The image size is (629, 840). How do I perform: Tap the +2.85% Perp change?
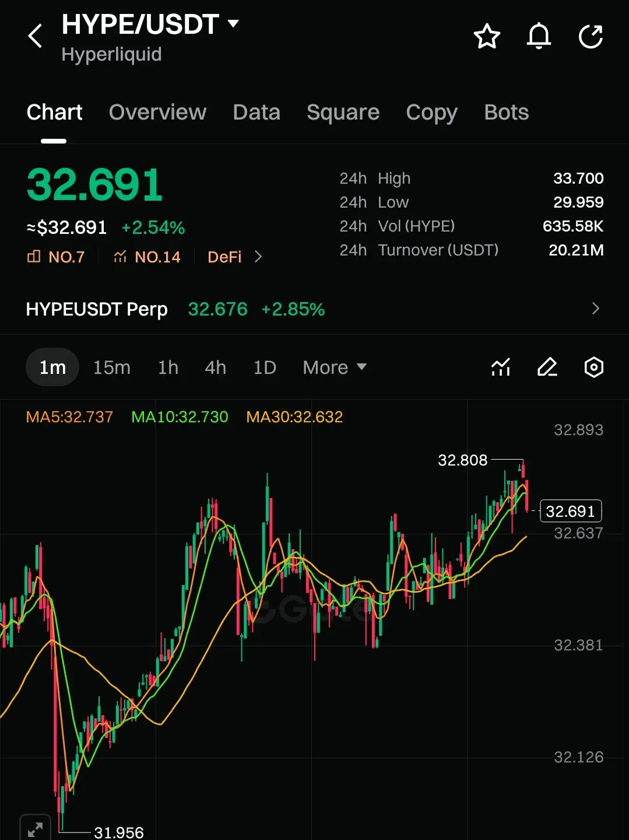tap(293, 309)
